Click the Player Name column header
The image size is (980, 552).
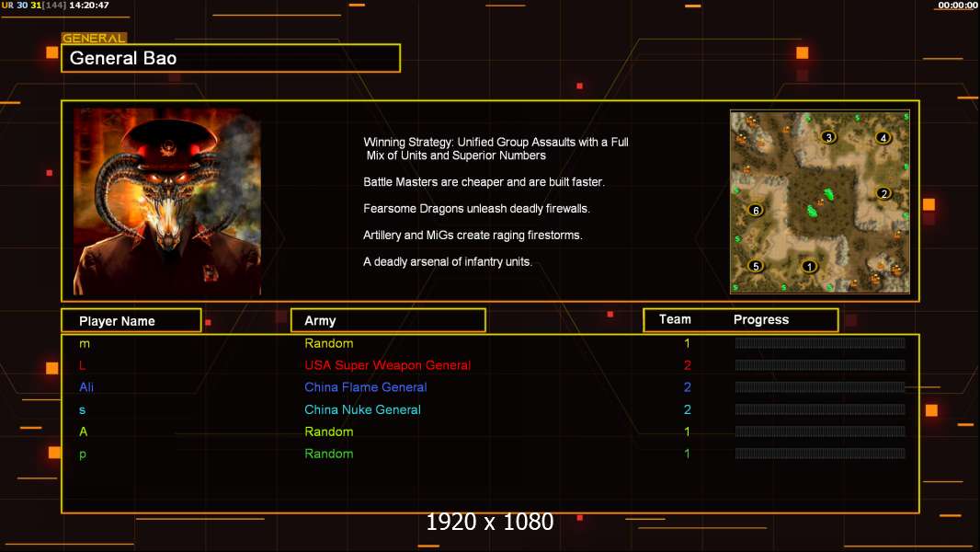click(x=131, y=321)
